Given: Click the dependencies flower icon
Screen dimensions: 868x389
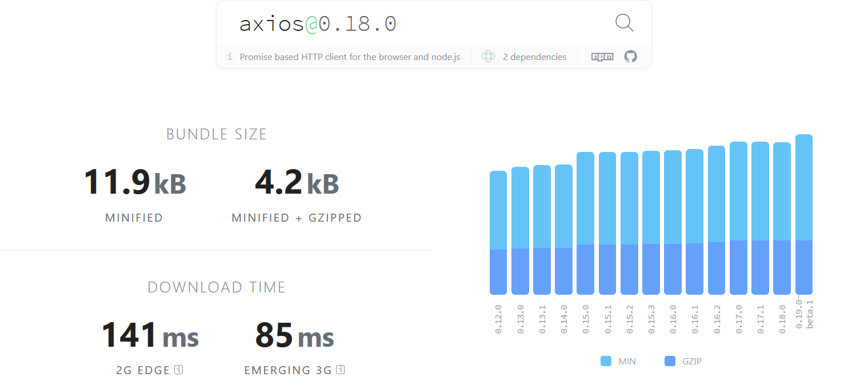Looking at the screenshot, I should (488, 57).
